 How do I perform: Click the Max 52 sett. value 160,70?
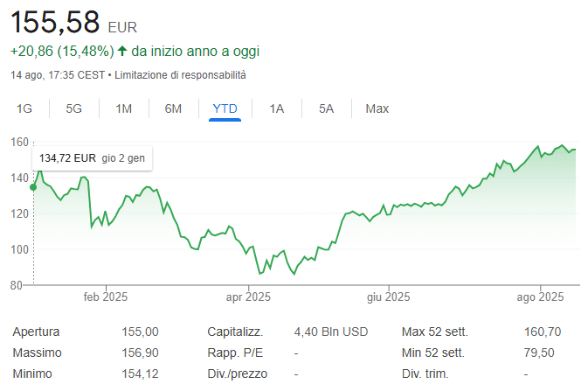pyautogui.click(x=542, y=332)
